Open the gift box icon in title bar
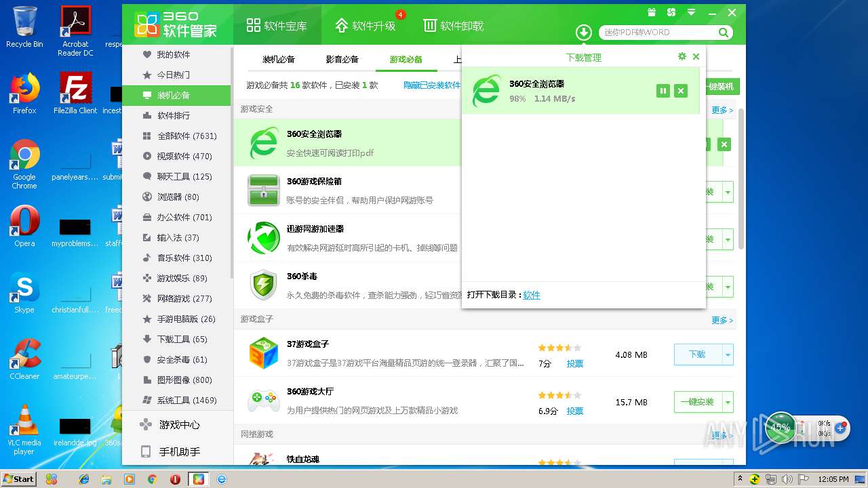The image size is (868, 488). (x=652, y=12)
